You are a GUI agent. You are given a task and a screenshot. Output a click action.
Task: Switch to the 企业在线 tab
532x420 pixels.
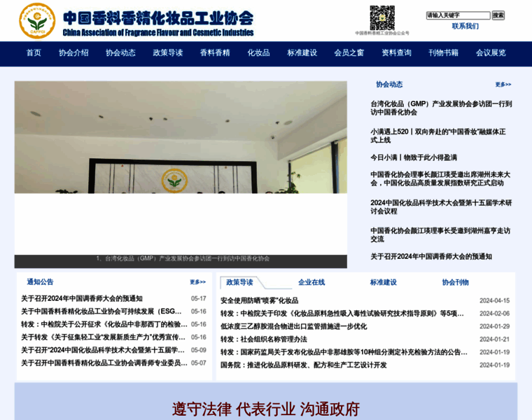(x=311, y=282)
